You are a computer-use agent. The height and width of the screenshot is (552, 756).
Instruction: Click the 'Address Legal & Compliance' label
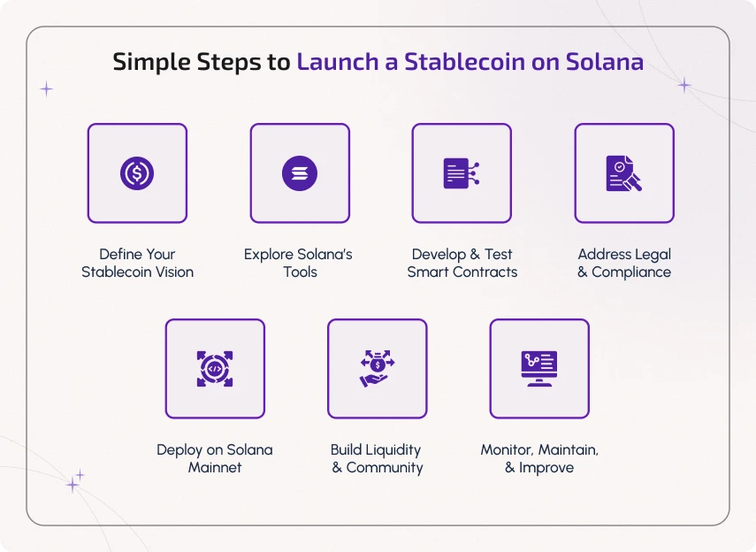tap(624, 263)
